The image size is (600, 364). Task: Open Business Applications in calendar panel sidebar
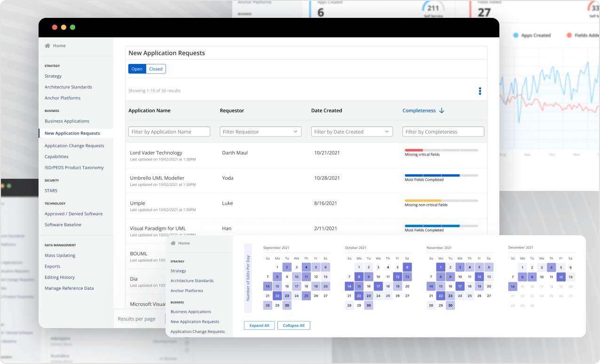[x=191, y=312]
